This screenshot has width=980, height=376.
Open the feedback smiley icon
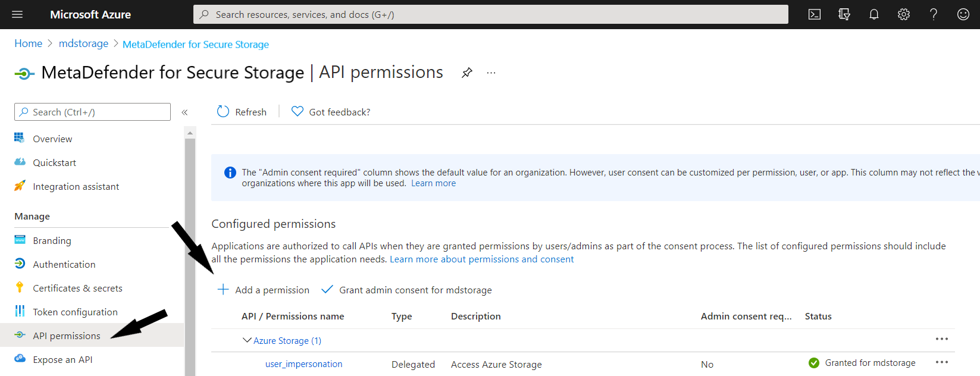point(963,14)
